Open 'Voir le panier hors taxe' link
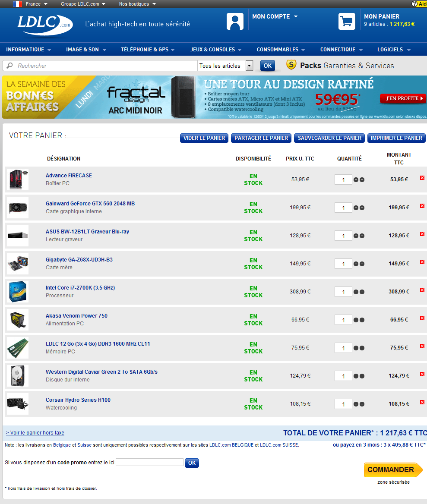427x504 pixels. click(35, 433)
